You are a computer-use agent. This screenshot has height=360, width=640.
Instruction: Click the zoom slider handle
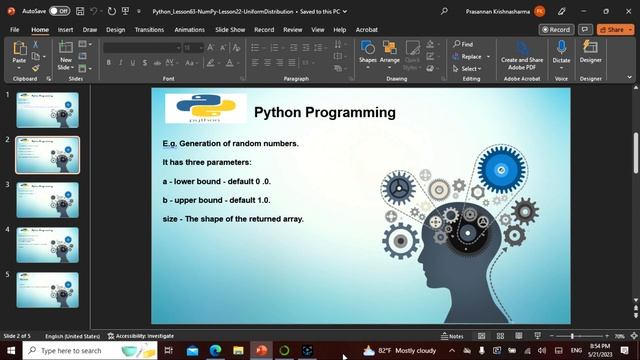[572, 336]
